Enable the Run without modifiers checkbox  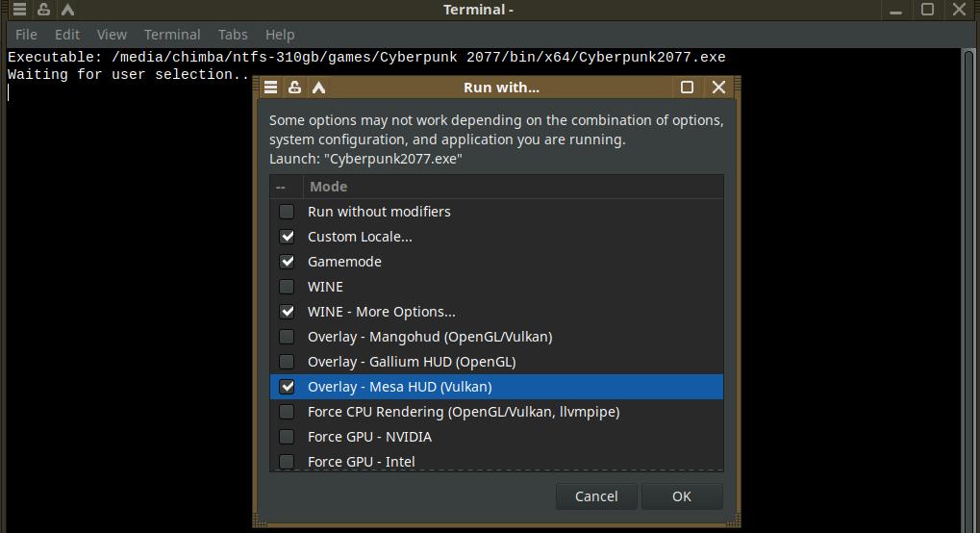(287, 212)
